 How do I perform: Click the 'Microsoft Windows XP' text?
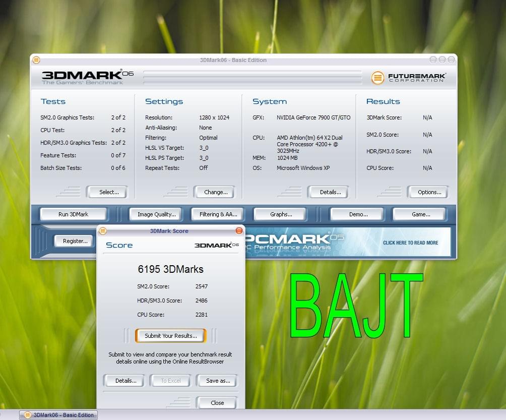point(303,168)
